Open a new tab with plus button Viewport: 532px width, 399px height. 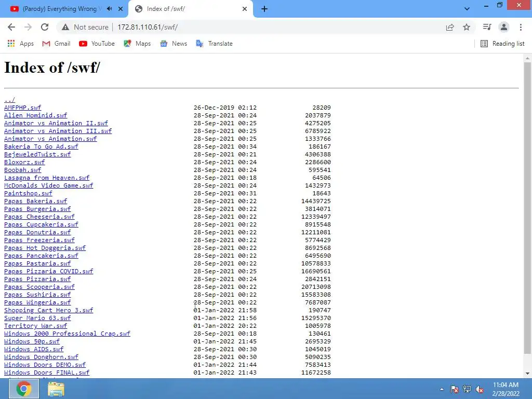[x=264, y=9]
